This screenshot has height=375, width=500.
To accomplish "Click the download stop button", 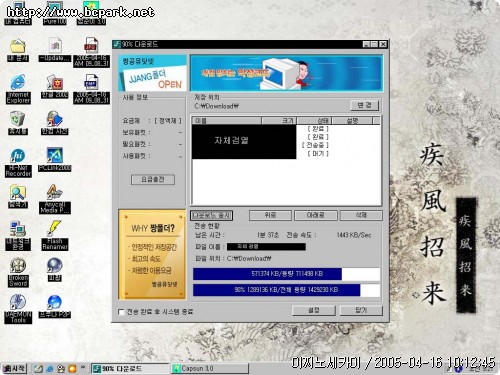I will (212, 215).
